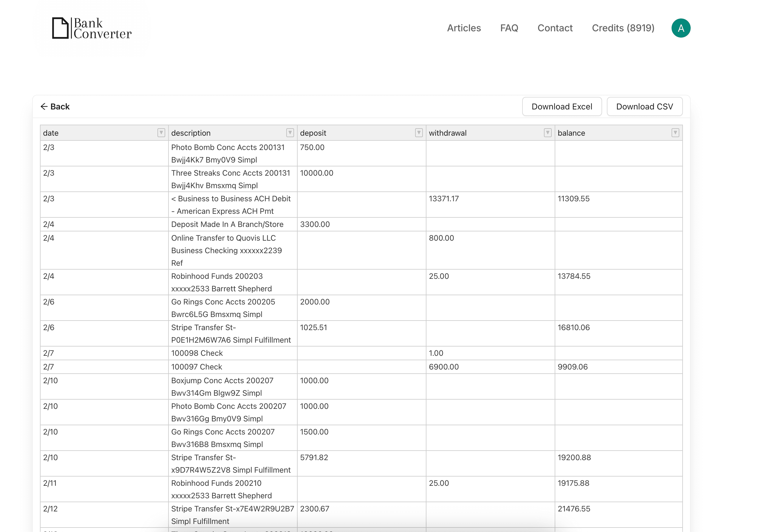Open the withdrawal column filter dropdown

pos(547,133)
